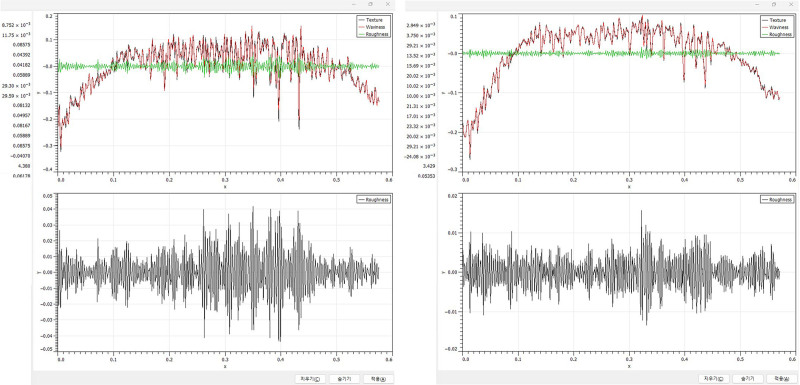The image size is (800, 385).
Task: Select value 29.30 × 10⁻³ in left list
Action: pos(16,85)
